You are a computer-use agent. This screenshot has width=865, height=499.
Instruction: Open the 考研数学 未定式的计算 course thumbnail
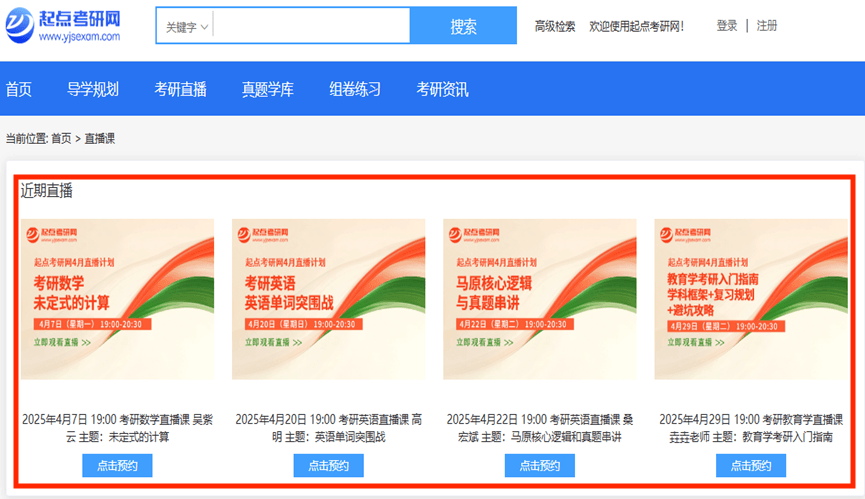(118, 299)
